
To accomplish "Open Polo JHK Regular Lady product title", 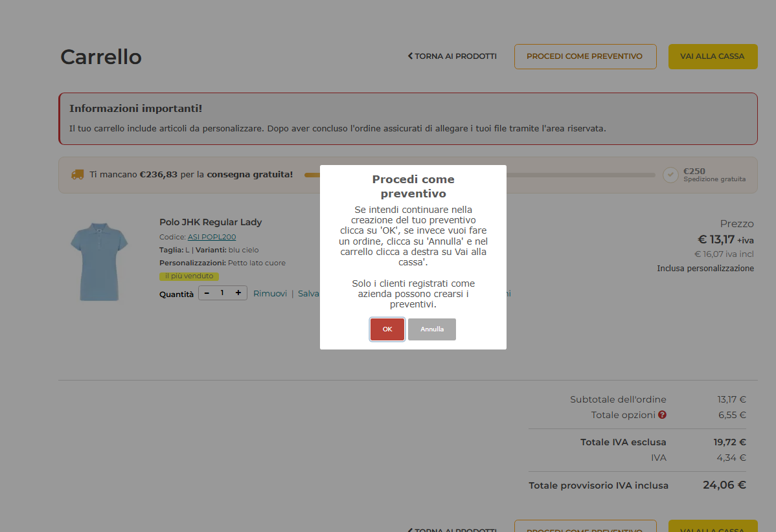I will coord(211,222).
